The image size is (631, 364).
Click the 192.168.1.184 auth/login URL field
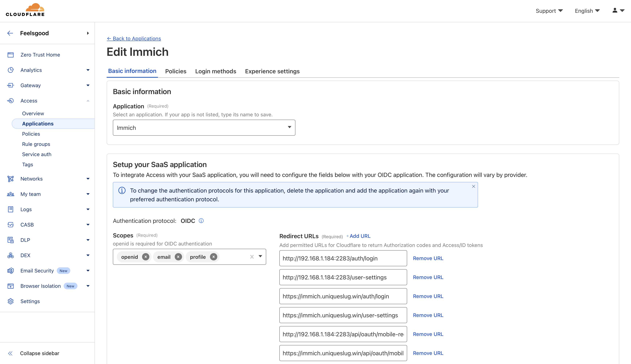(343, 258)
